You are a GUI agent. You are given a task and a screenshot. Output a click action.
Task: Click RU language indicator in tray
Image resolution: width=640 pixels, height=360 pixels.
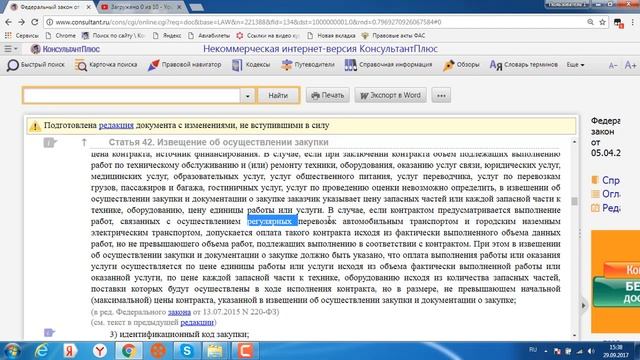pos(533,350)
